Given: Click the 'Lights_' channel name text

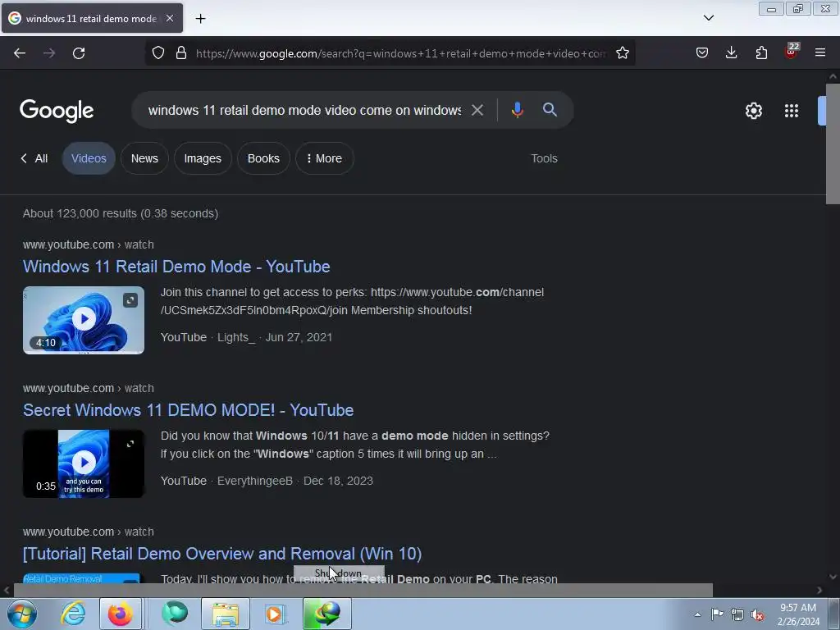Looking at the screenshot, I should point(236,337).
